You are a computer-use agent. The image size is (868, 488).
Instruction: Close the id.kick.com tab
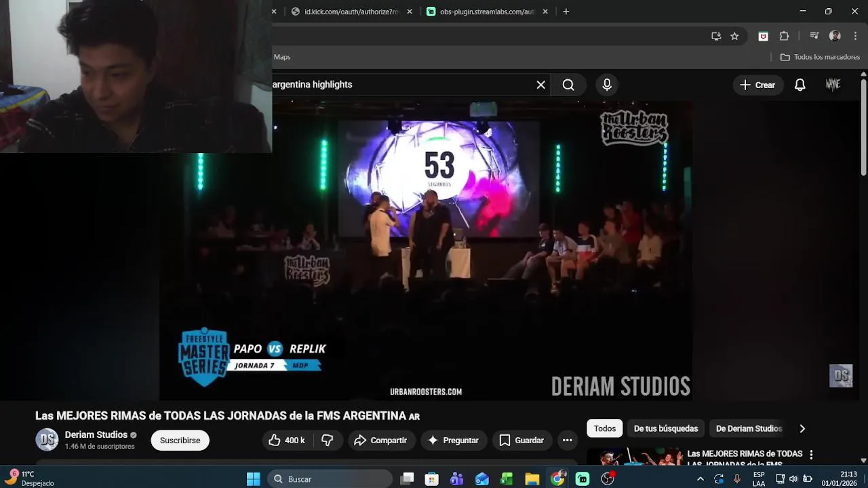pyautogui.click(x=409, y=12)
